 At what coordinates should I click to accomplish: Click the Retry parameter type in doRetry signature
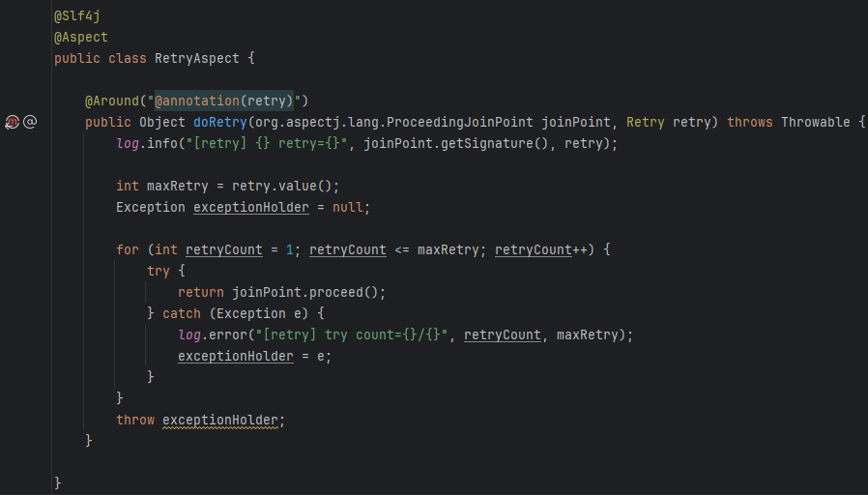tap(645, 122)
